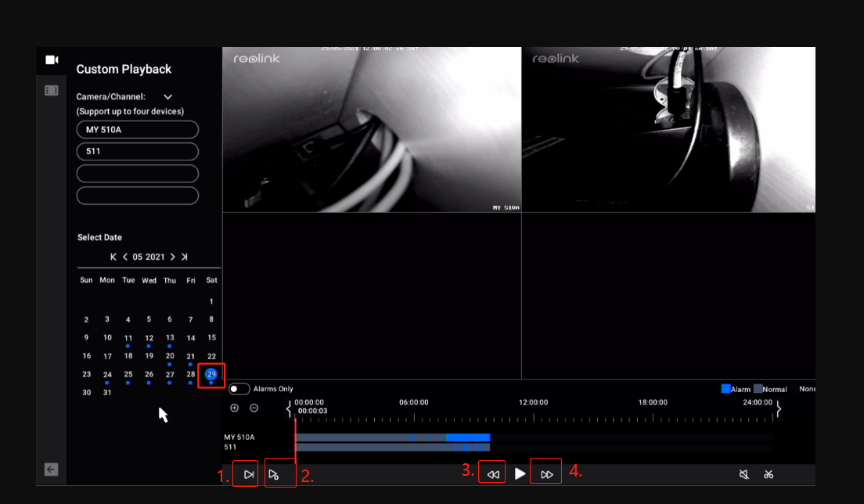864x504 pixels.
Task: Click the blue alarm segment on MY 510A track
Action: pyautogui.click(x=468, y=437)
